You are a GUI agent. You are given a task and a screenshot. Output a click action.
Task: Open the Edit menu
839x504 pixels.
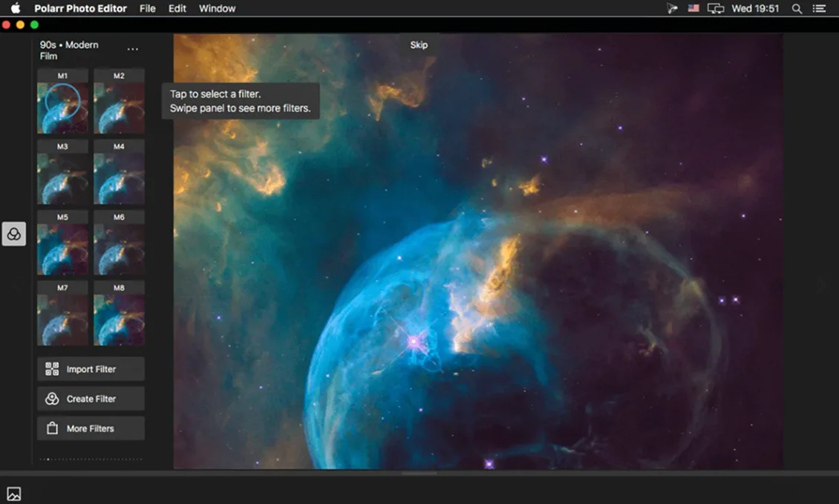coord(177,9)
